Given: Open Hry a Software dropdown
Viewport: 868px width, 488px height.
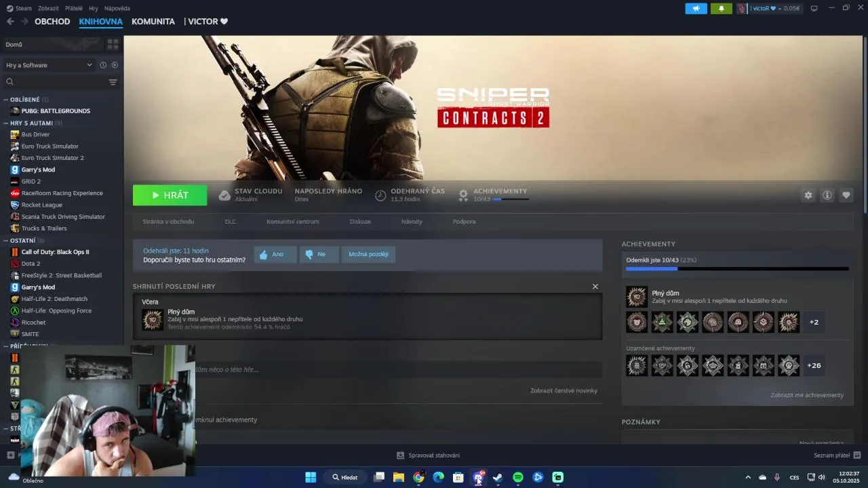Looking at the screenshot, I should 49,65.
